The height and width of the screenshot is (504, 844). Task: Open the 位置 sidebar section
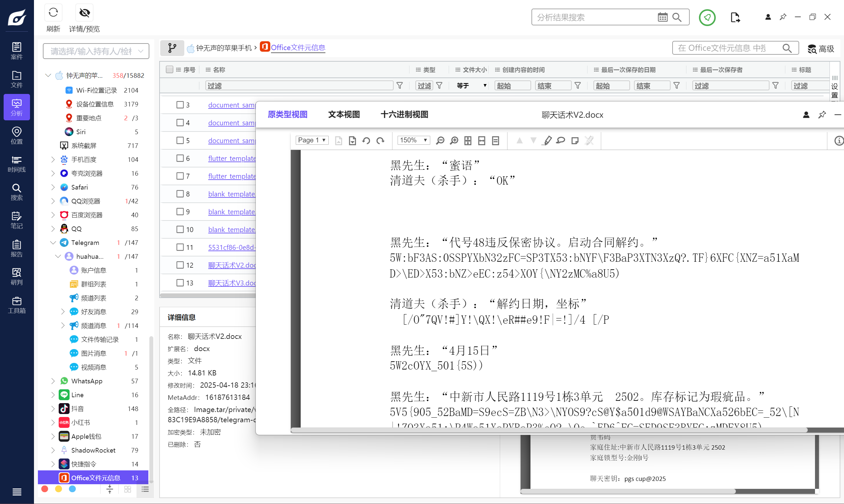(x=16, y=135)
